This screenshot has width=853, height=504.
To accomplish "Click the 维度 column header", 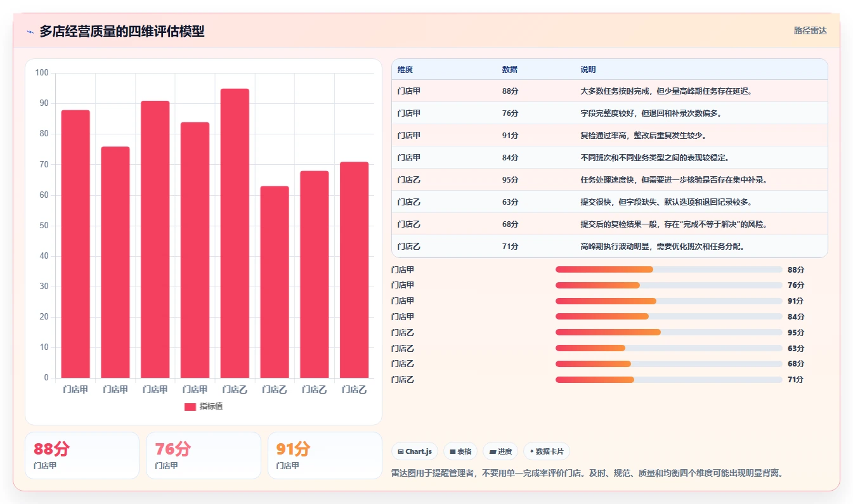I will click(405, 70).
